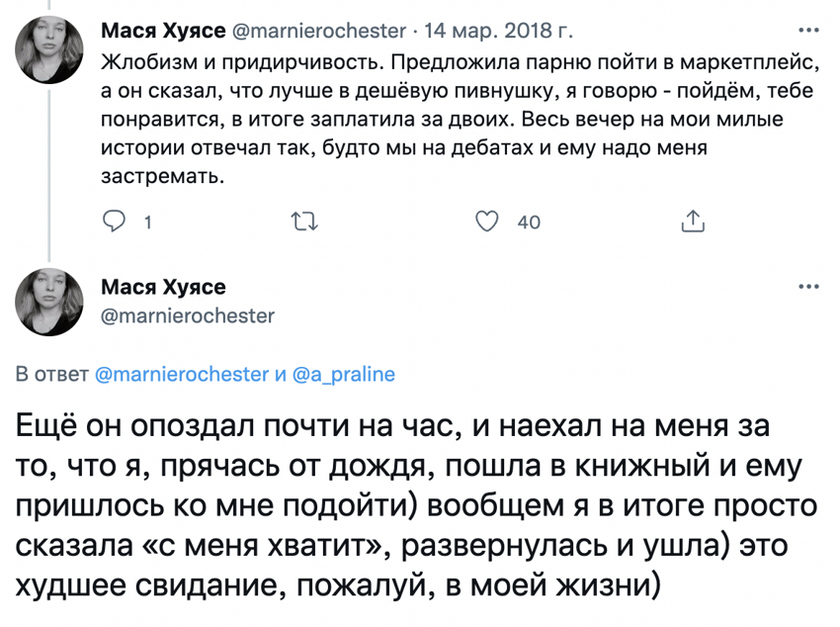Viewport: 840px width, 627px height.
Task: Click the reply speech bubble icon
Action: pyautogui.click(x=117, y=222)
